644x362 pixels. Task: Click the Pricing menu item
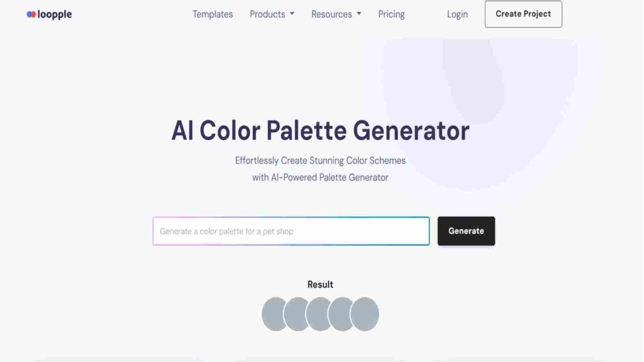coord(391,14)
